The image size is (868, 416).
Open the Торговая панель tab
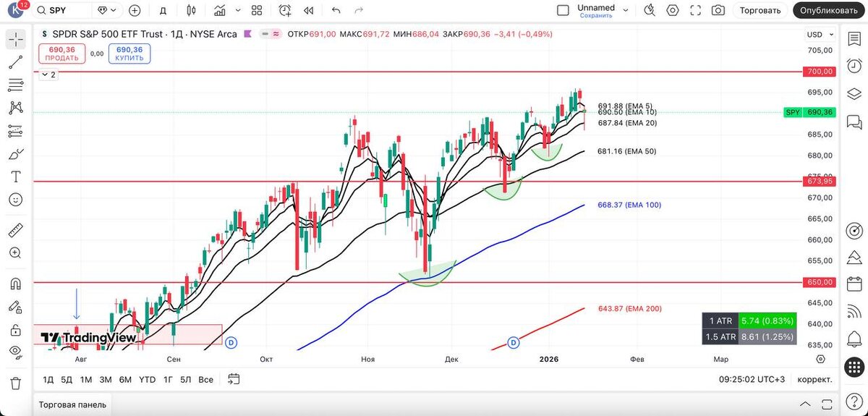pyautogui.click(x=72, y=404)
